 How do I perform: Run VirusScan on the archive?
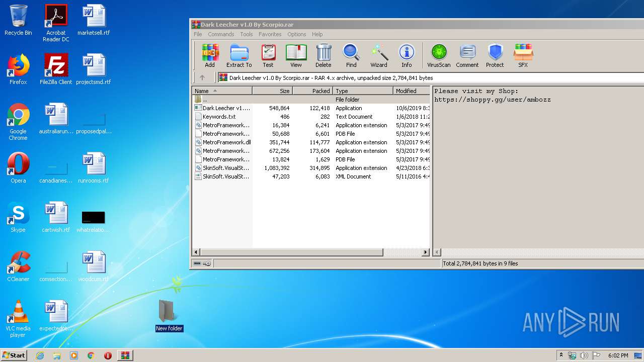click(x=439, y=55)
